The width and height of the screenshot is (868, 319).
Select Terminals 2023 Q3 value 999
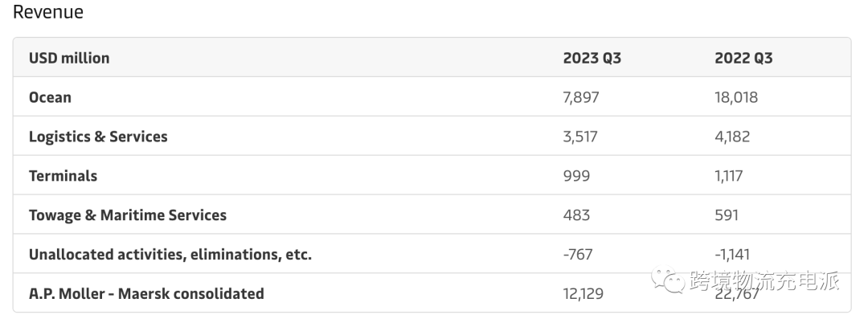pos(576,176)
